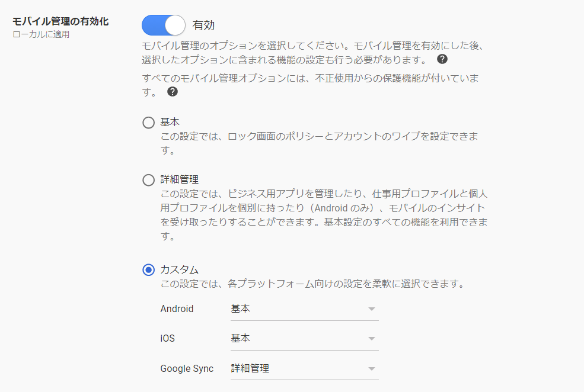Toggle the モバイル管理 有効 switch off

(x=164, y=25)
